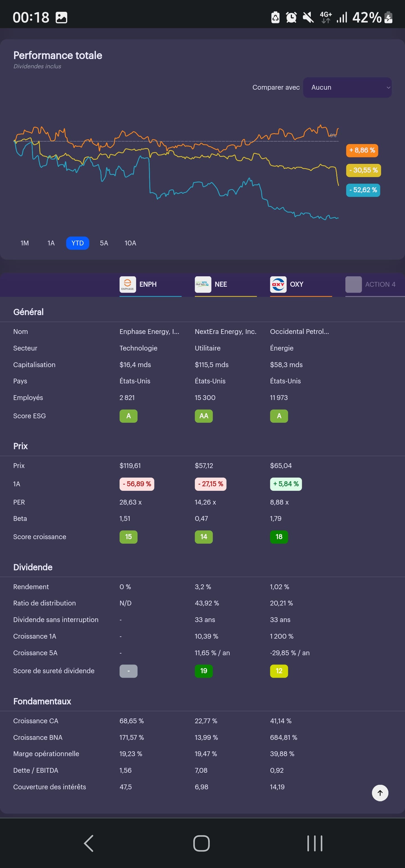Click the NextEra Energy logo icon

203,284
